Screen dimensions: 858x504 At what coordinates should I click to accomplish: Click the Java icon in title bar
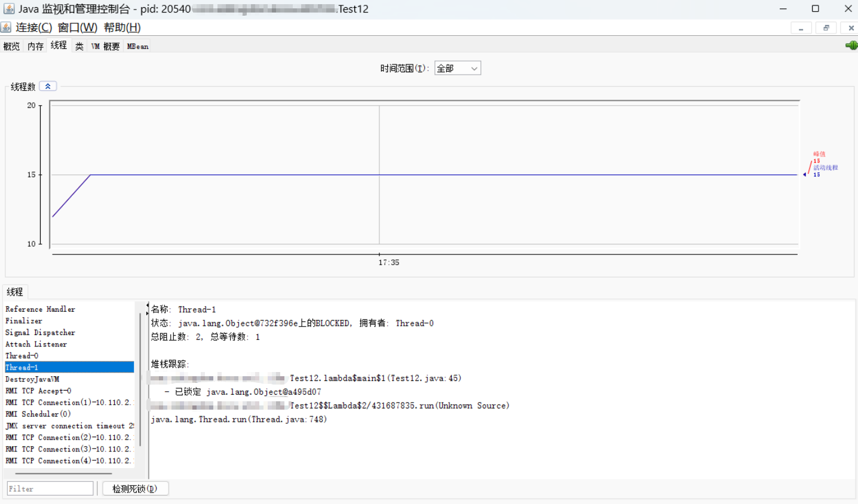pos(9,9)
